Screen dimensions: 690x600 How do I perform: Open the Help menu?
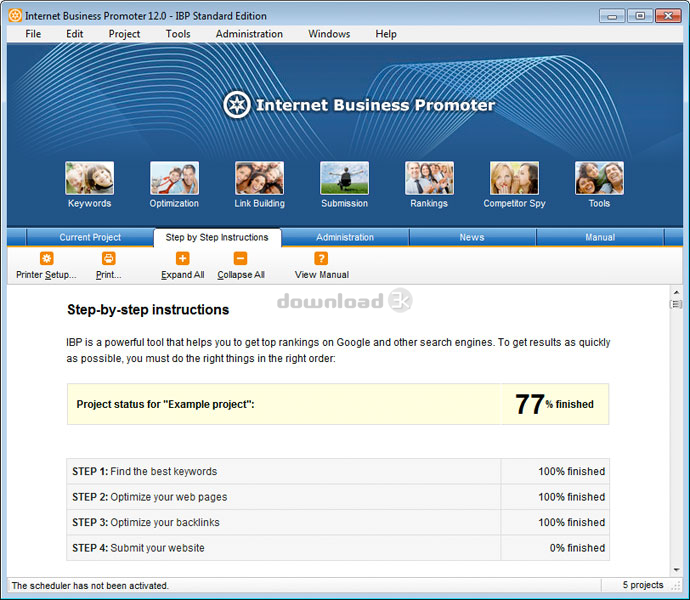tap(386, 34)
